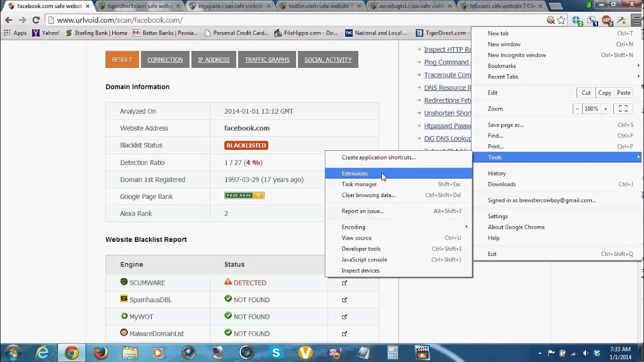This screenshot has width=644, height=362.
Task: Bookmark this page with the star icon
Action: point(561,20)
